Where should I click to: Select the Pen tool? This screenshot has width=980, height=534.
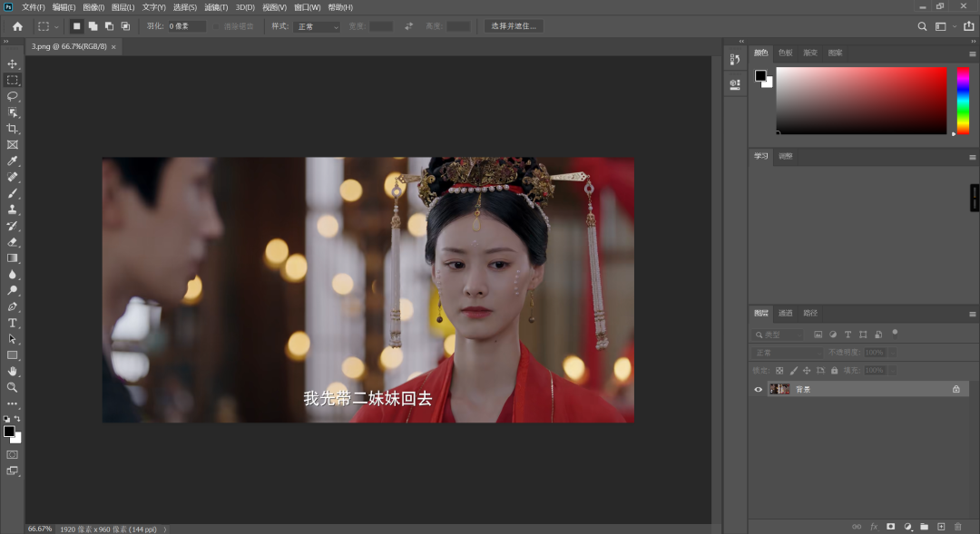[12, 306]
